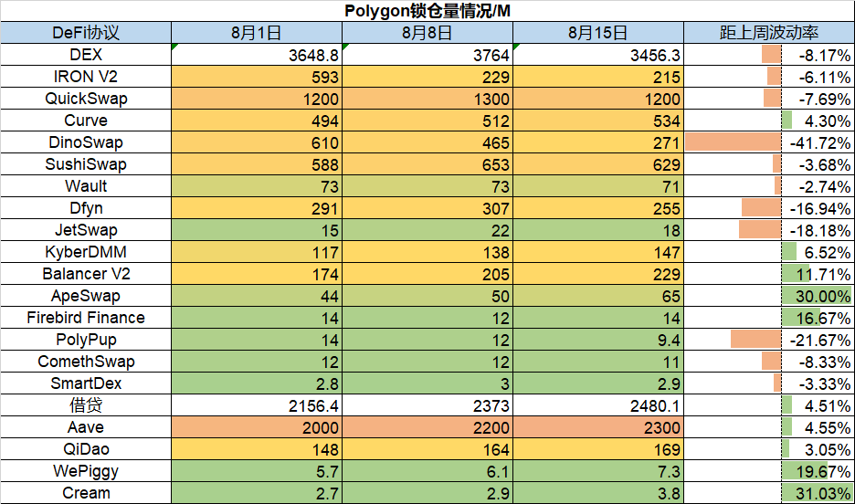Select the 'WePiggy' row label
This screenshot has height=504, width=855.
[86, 471]
